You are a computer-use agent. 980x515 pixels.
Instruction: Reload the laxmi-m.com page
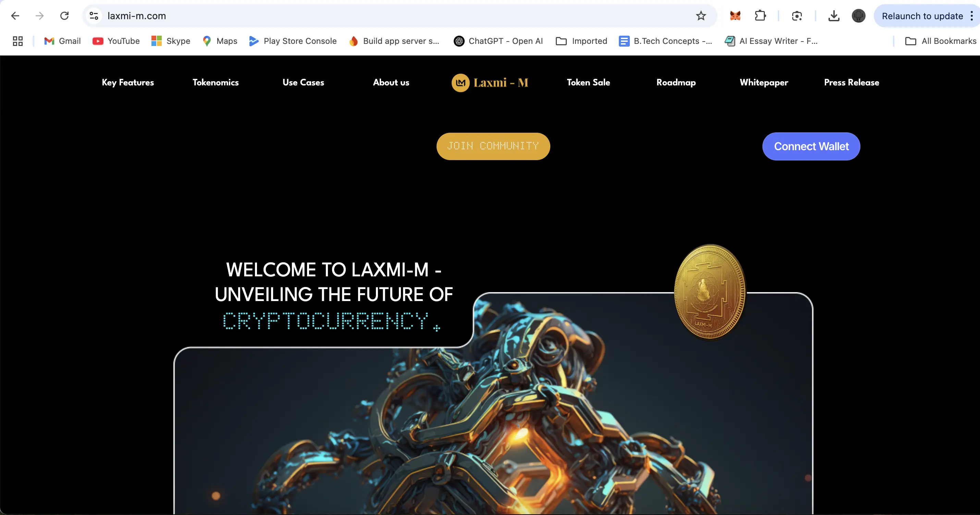click(64, 16)
